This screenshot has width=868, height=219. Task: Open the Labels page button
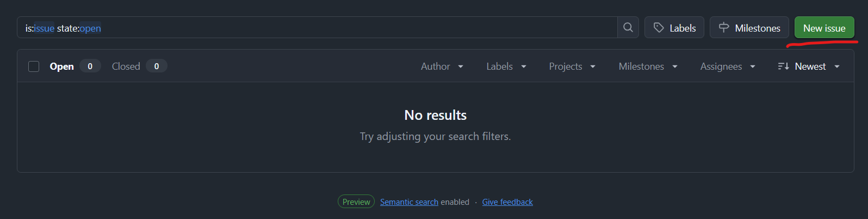click(x=674, y=28)
